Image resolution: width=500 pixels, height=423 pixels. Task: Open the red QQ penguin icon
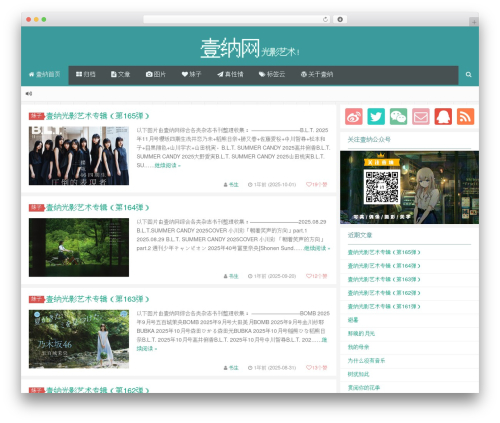tap(443, 116)
